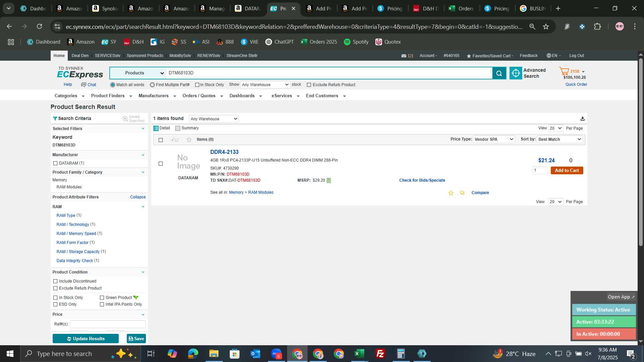Bookmark this page star icon
Viewport: 644px width, 362px height.
pyautogui.click(x=546, y=26)
